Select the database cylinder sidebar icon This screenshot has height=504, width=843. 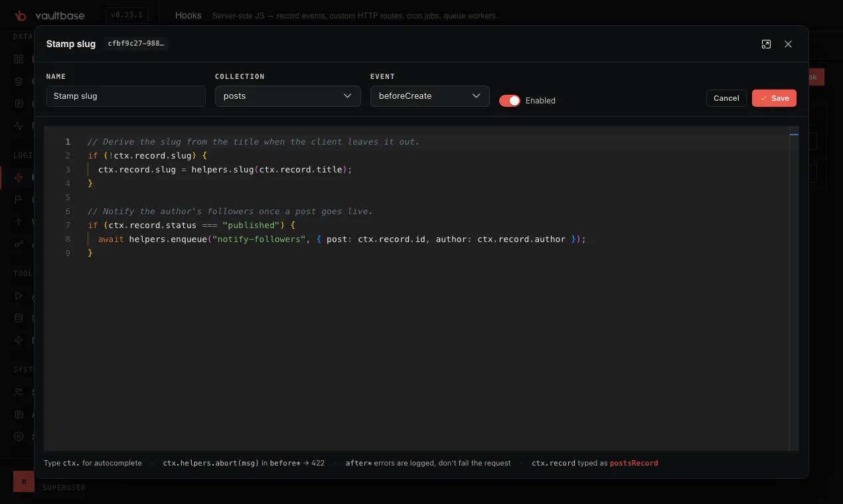[19, 318]
